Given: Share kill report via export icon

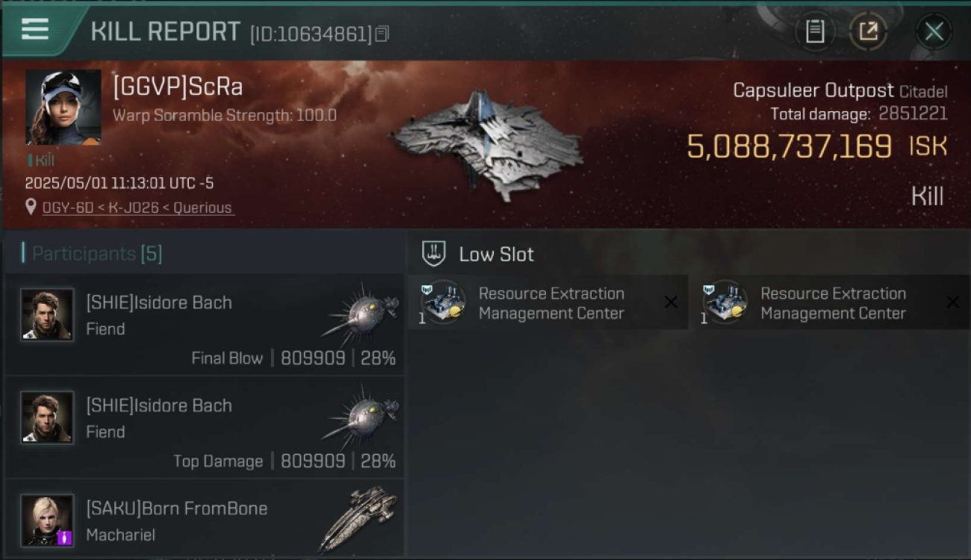Looking at the screenshot, I should (868, 31).
